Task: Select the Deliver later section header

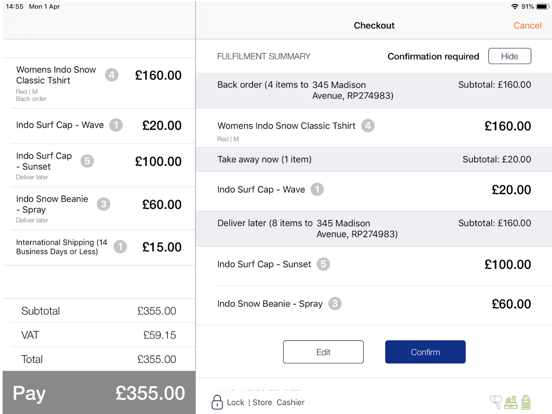Action: pyautogui.click(x=374, y=228)
